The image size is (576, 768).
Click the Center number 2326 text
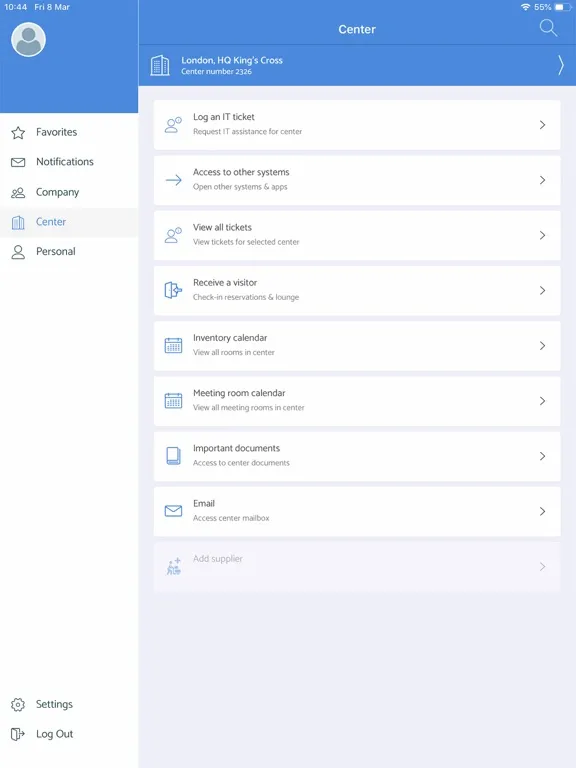[216, 72]
